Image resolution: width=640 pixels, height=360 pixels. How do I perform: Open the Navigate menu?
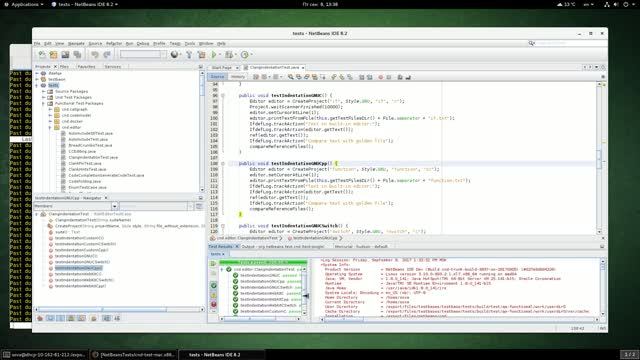click(x=76, y=43)
